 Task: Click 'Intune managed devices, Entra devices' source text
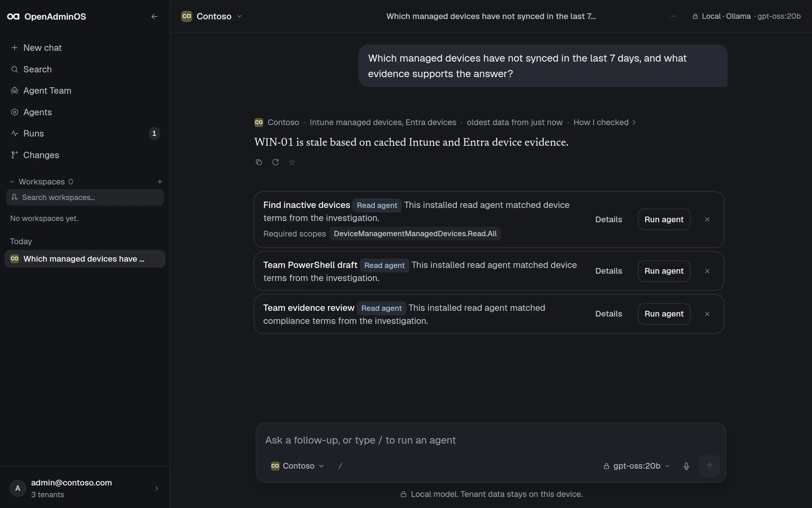click(x=383, y=122)
